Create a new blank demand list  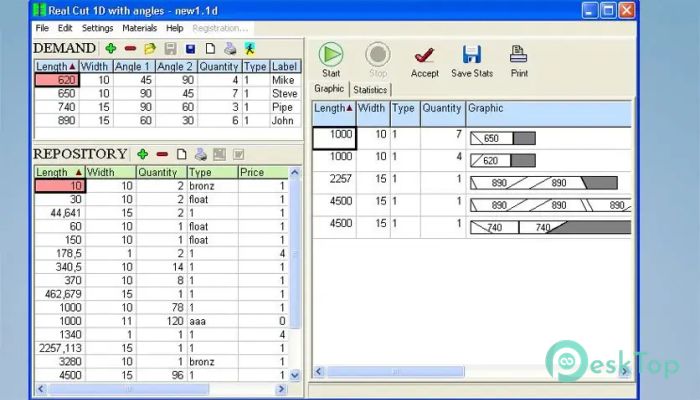tap(210, 48)
